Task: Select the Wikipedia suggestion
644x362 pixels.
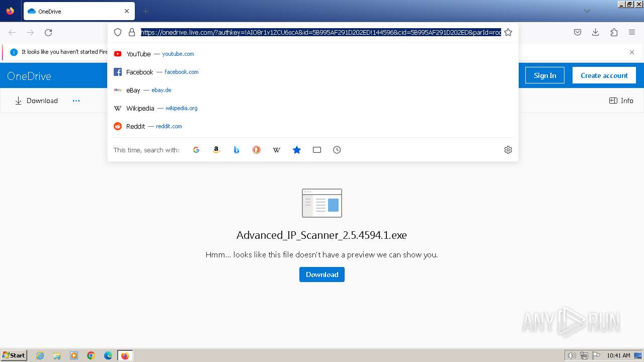Action: pyautogui.click(x=313, y=108)
